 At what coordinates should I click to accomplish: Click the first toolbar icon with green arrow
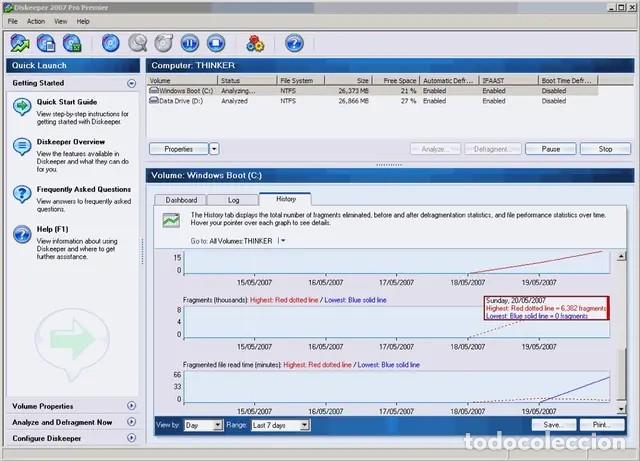[20, 43]
